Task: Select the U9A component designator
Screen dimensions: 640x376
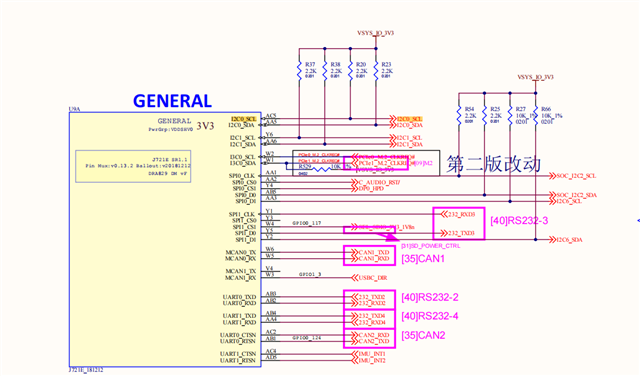Action: pos(74,109)
